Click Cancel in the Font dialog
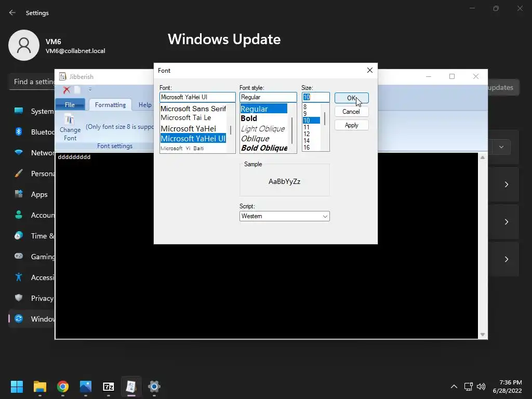Screen dimensions: 532x399 352,112
